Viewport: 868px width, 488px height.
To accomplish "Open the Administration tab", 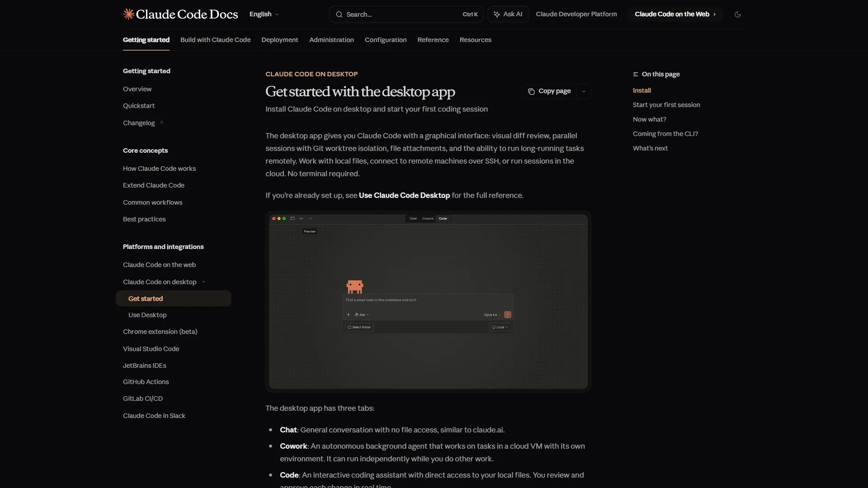I will (331, 40).
